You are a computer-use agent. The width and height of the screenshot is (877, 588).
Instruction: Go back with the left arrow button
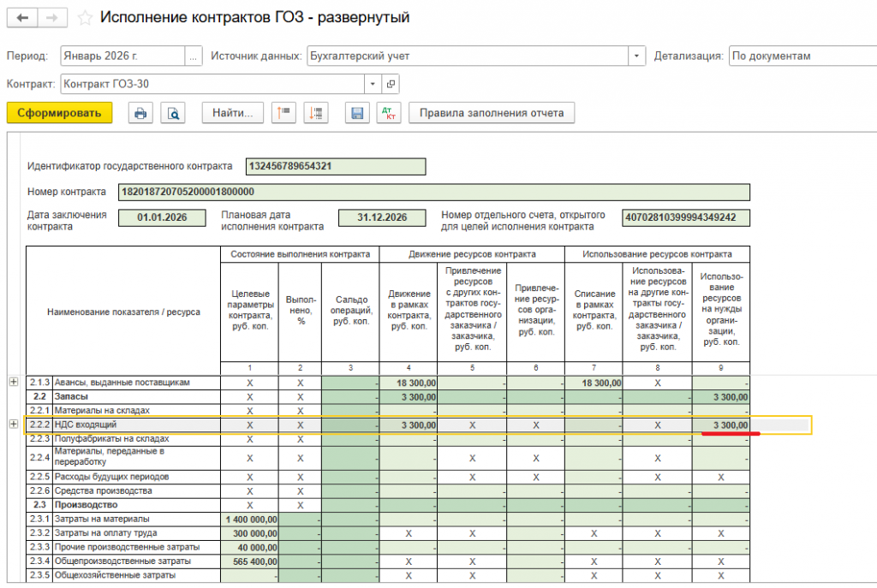[22, 18]
